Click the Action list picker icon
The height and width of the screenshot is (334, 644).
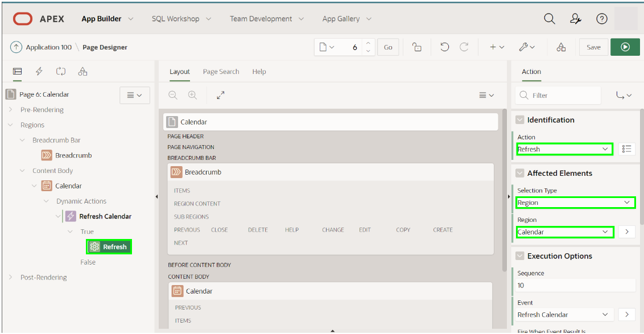click(x=627, y=149)
